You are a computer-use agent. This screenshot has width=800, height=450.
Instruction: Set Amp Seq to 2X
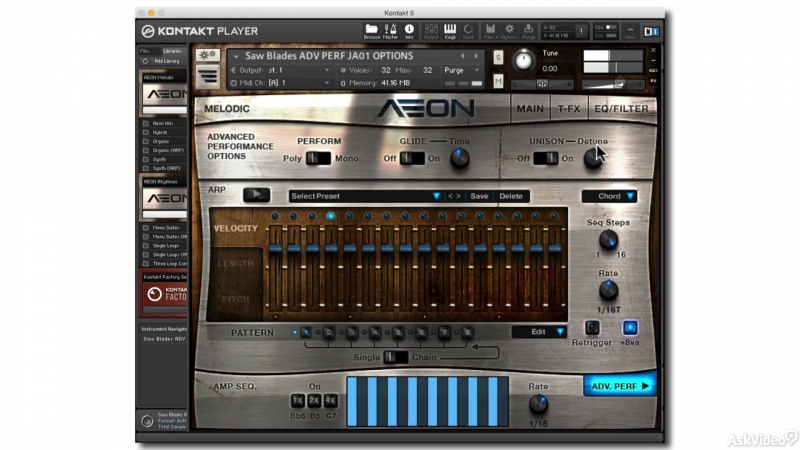point(314,401)
